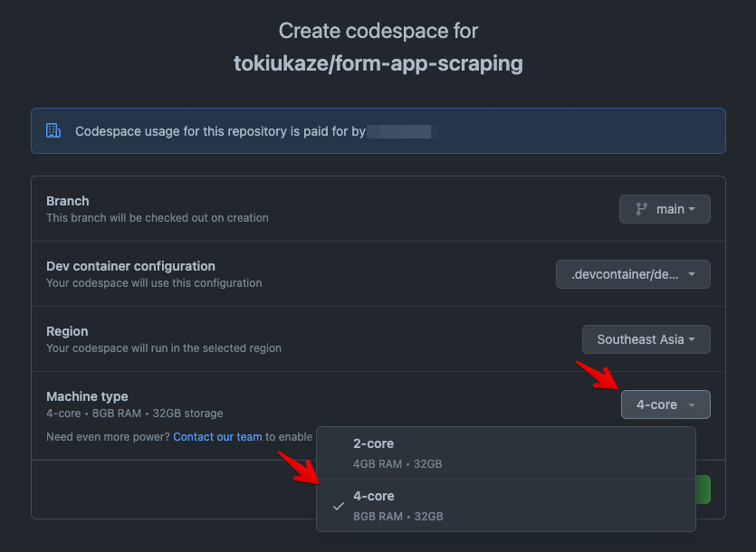756x552 pixels.
Task: Click the Region setting label
Action: pyautogui.click(x=67, y=331)
